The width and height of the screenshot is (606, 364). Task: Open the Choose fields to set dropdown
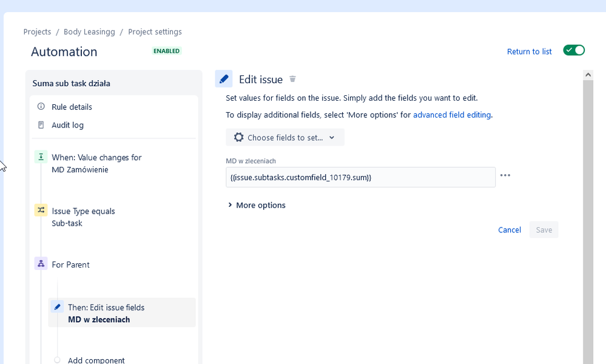pos(285,137)
